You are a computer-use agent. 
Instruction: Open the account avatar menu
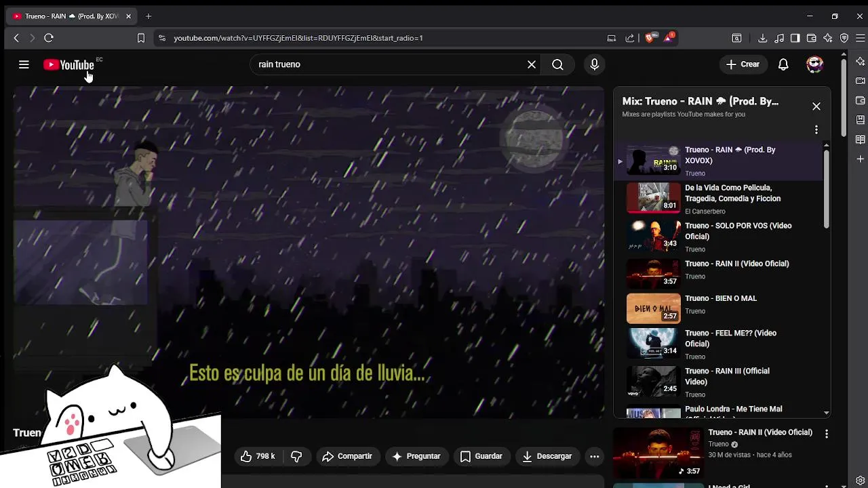pyautogui.click(x=814, y=64)
